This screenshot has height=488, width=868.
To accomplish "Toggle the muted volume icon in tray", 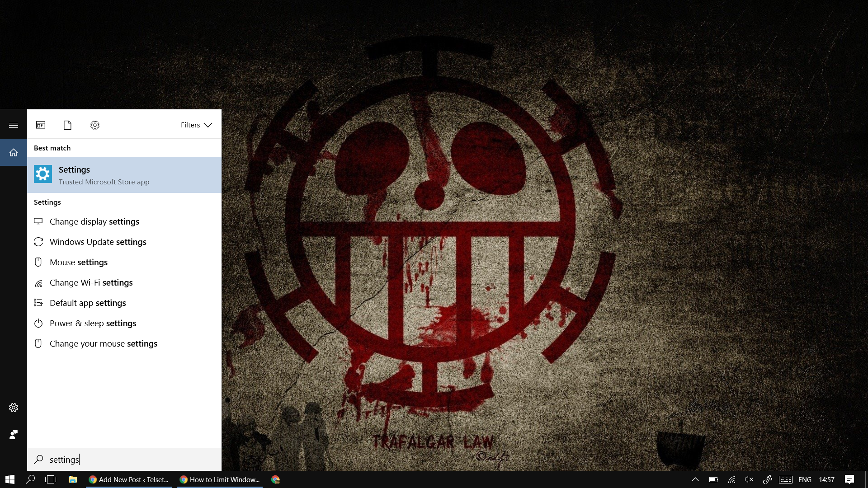I will coord(749,479).
